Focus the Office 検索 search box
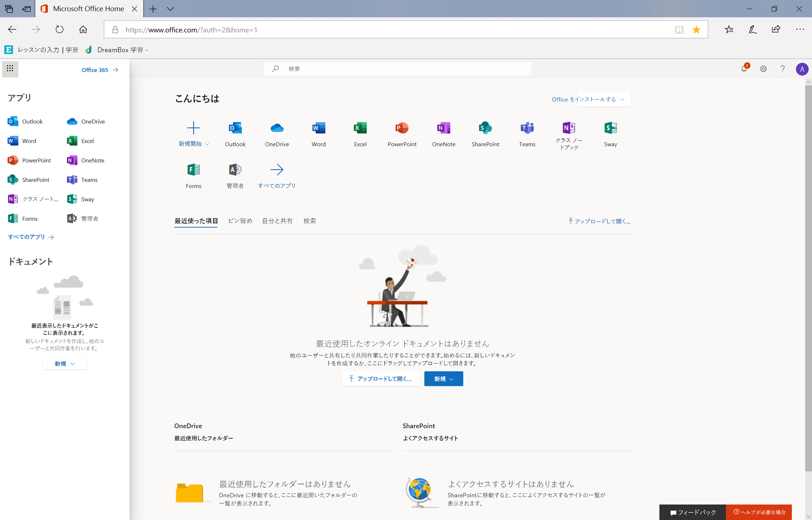 click(x=397, y=69)
